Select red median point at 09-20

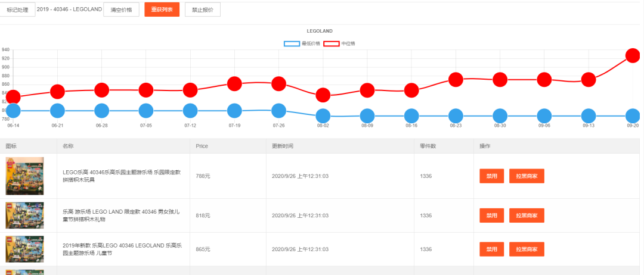click(x=633, y=55)
